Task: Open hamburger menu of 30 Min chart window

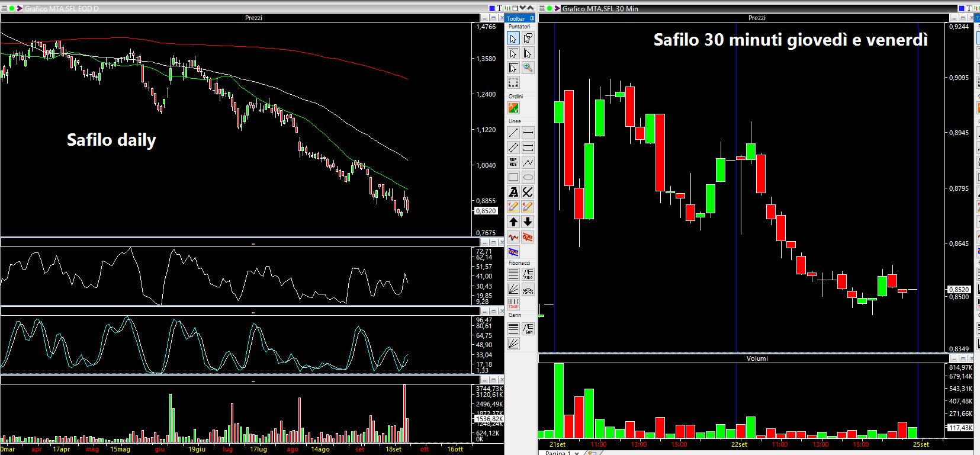Action: pyautogui.click(x=542, y=8)
